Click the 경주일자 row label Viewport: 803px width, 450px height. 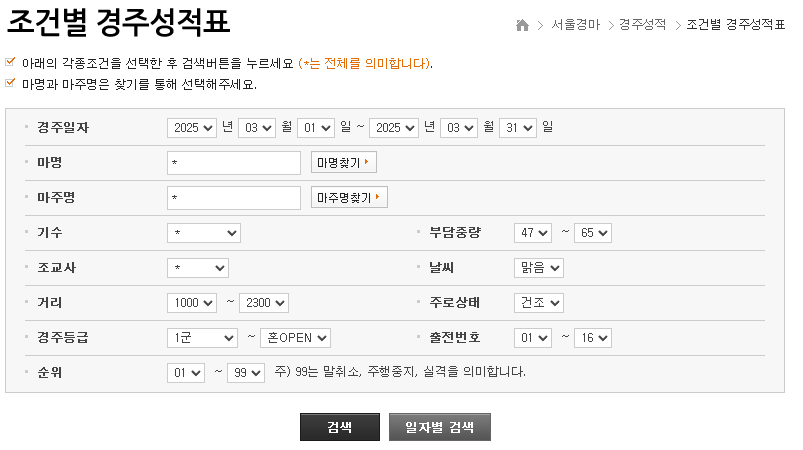[x=63, y=127]
